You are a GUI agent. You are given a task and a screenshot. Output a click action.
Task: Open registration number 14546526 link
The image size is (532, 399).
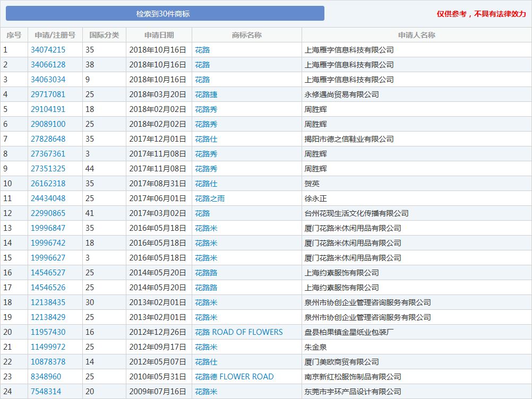click(x=48, y=288)
